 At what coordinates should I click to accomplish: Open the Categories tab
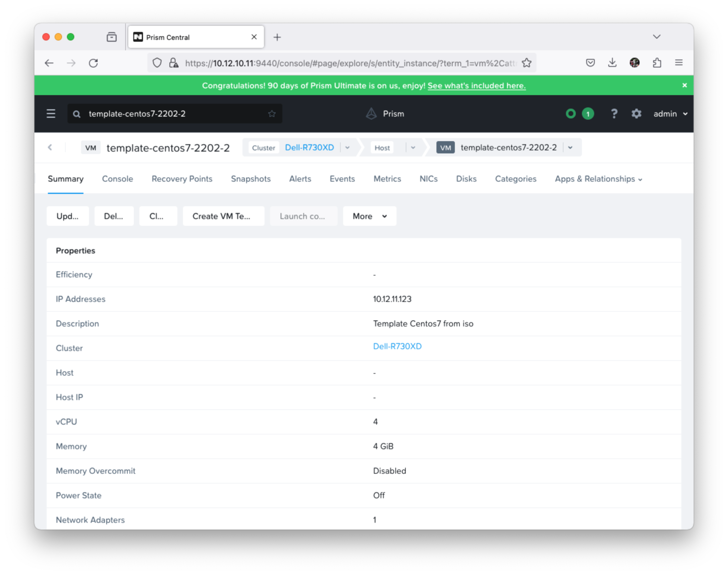[x=516, y=179]
